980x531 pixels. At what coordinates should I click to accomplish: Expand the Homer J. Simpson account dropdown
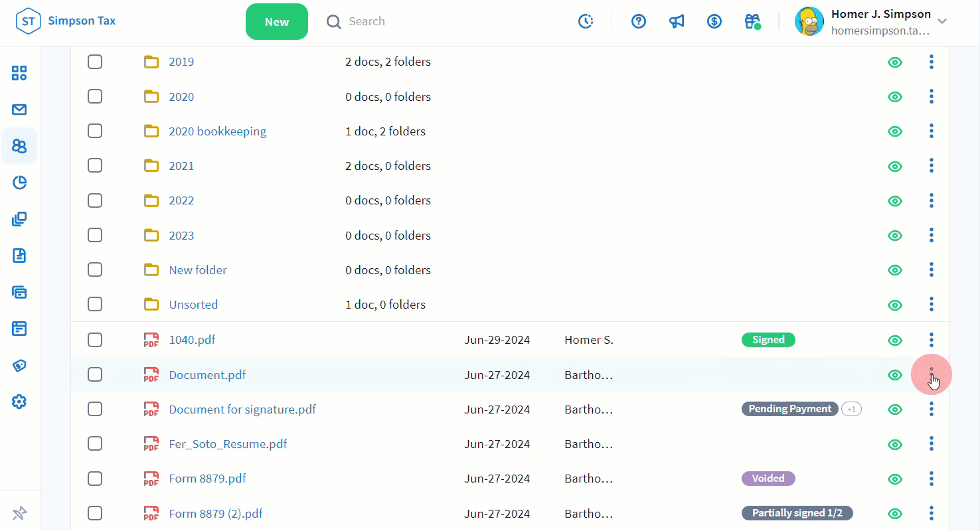[941, 21]
